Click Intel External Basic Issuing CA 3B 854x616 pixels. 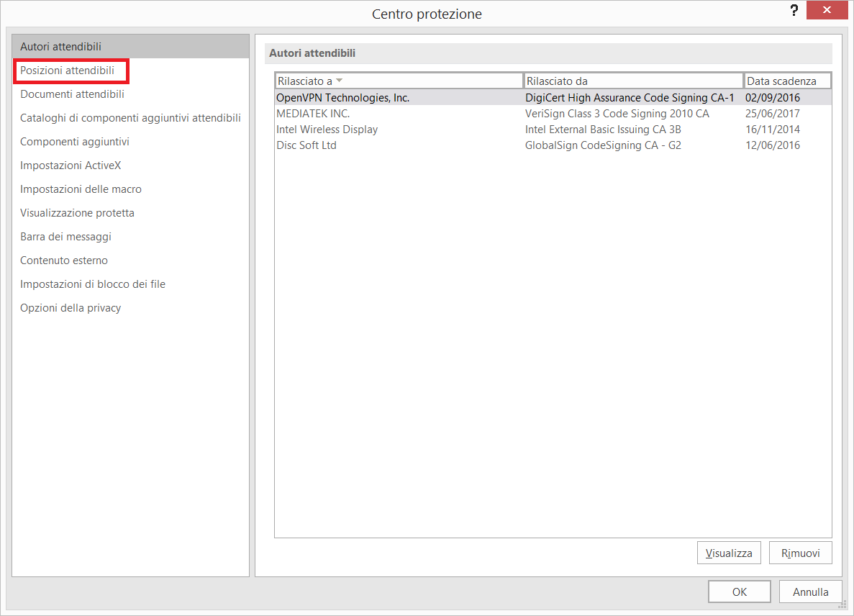pyautogui.click(x=603, y=129)
